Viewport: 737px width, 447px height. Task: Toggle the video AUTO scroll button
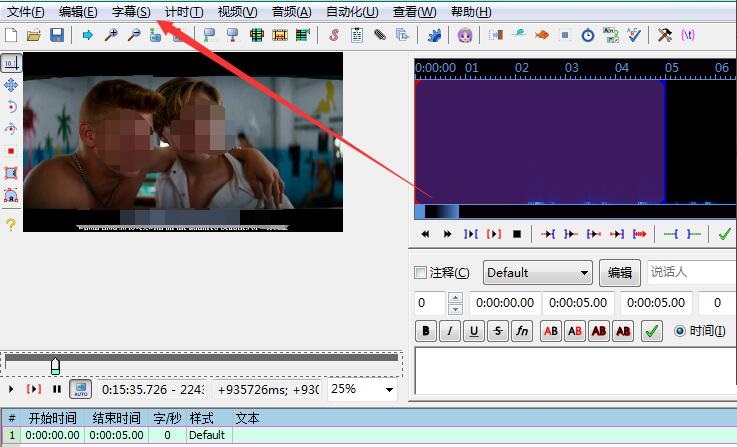pos(79,389)
